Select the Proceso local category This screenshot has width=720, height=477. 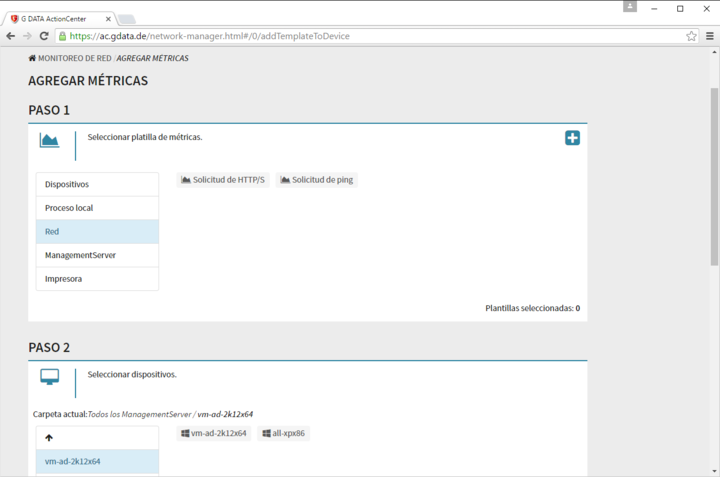[97, 208]
